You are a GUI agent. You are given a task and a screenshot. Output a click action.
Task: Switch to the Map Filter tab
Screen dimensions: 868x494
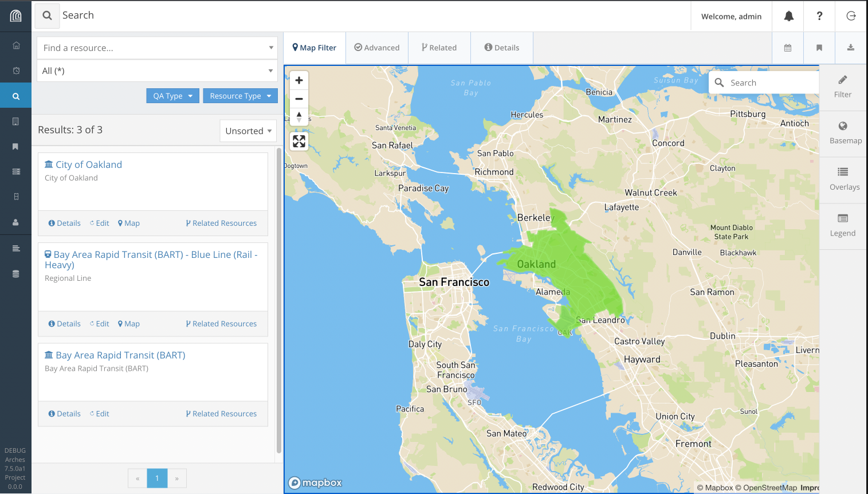coord(315,48)
